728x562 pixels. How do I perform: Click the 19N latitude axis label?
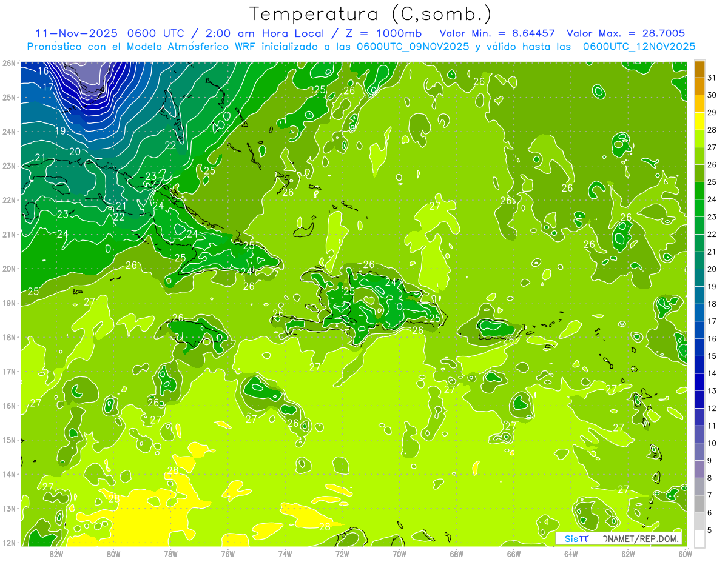tap(9, 303)
